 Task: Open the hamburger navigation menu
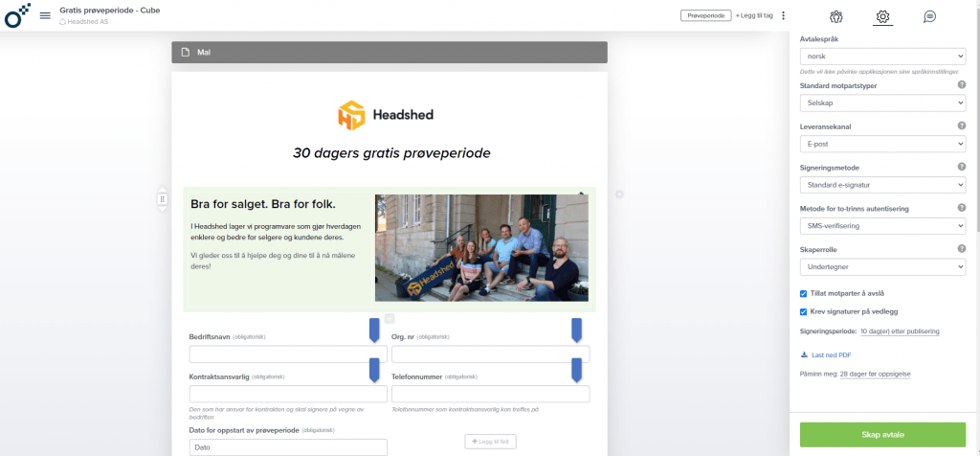pos(45,15)
